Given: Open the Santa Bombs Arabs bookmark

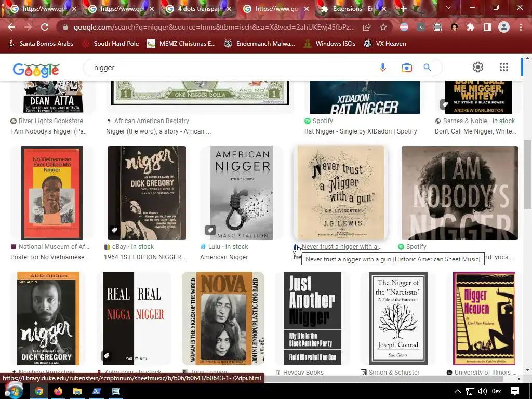Looking at the screenshot, I should pyautogui.click(x=41, y=44).
